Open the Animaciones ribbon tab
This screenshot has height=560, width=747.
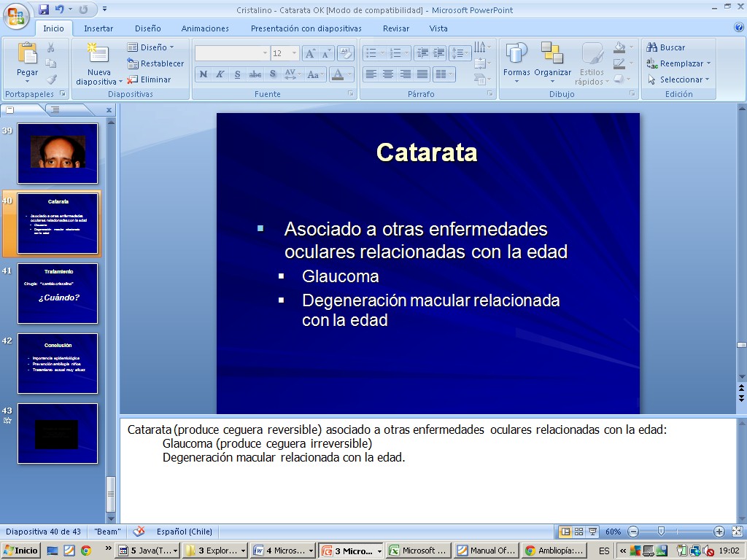click(205, 28)
